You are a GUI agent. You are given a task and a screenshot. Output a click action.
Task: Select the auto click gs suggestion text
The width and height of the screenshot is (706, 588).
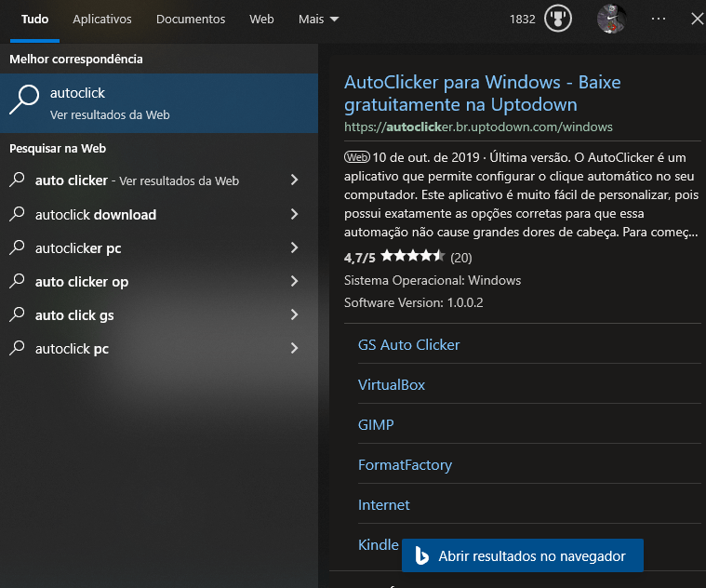(74, 315)
